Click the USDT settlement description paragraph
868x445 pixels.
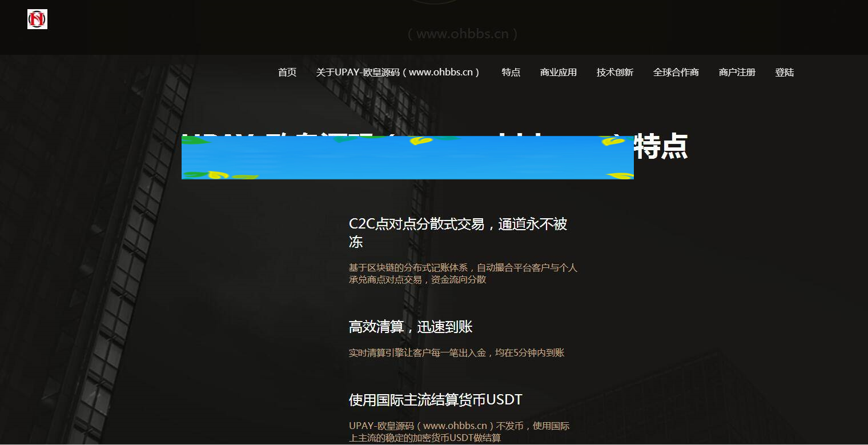point(460,431)
